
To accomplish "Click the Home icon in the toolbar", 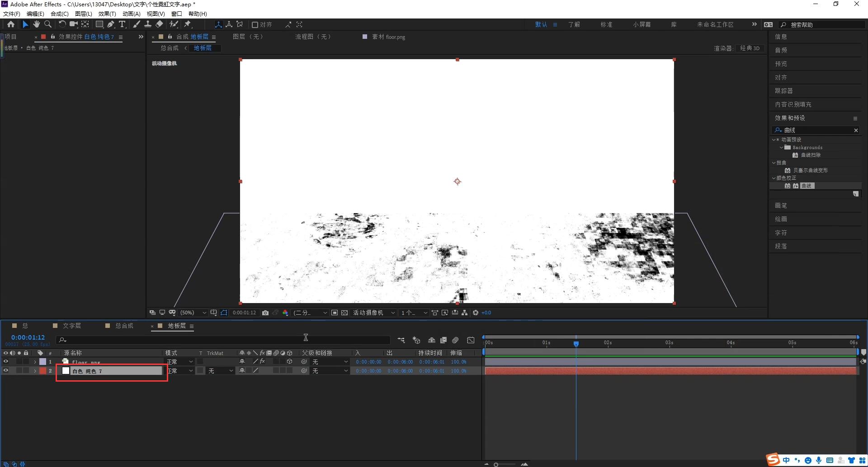I will click(11, 24).
